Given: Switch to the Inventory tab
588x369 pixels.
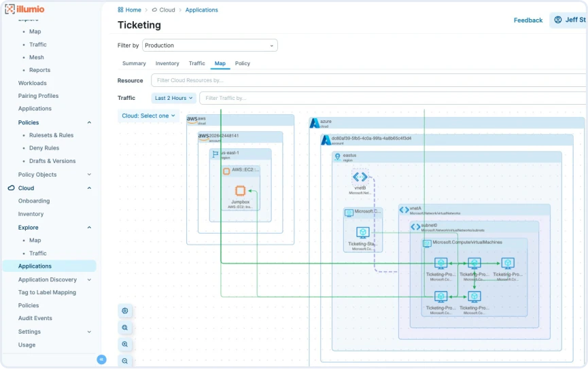Looking at the screenshot, I should [x=167, y=63].
